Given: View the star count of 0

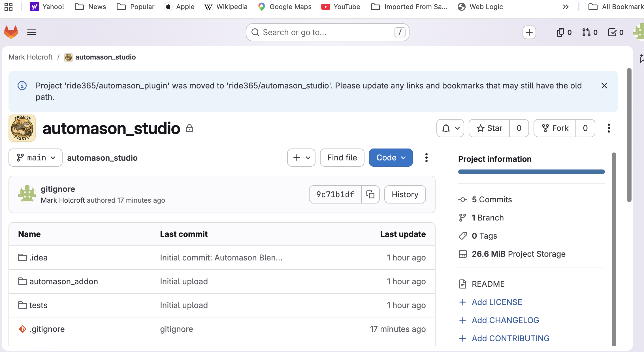Looking at the screenshot, I should pyautogui.click(x=519, y=128).
